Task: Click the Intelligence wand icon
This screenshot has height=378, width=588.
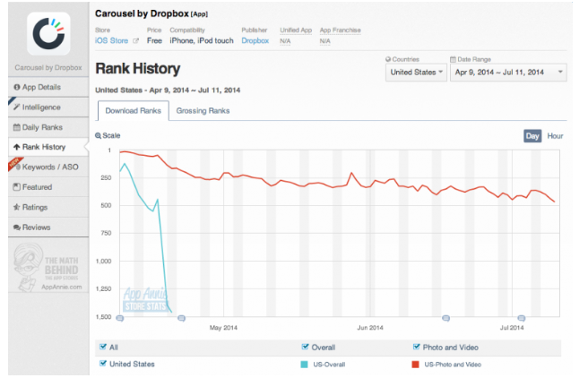Action: 16,107
